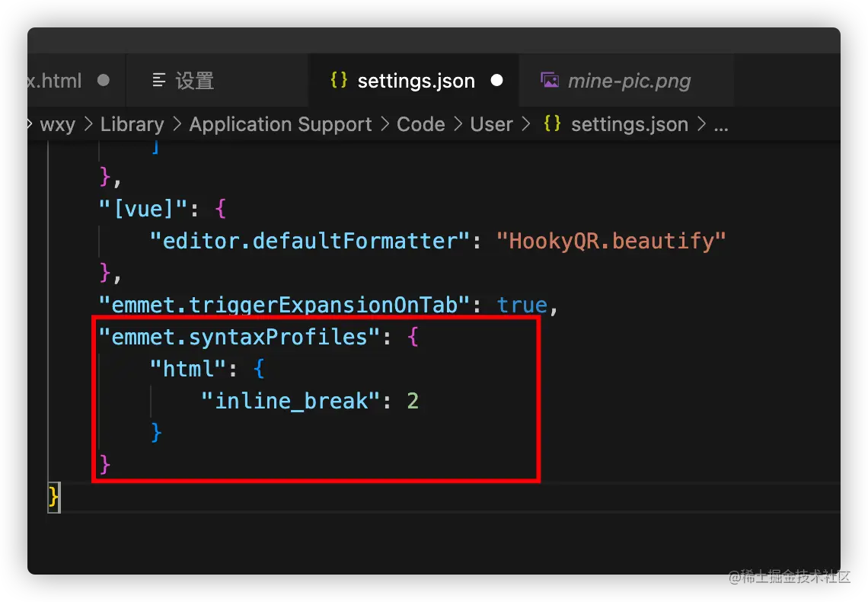Expand the trailing ellipsis breadcrumb

pyautogui.click(x=720, y=124)
